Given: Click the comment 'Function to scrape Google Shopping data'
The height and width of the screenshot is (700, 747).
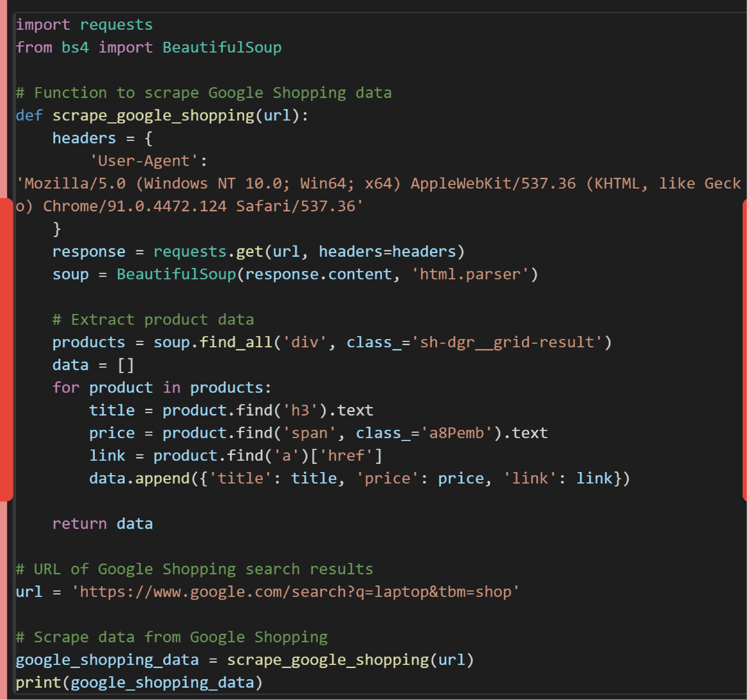Looking at the screenshot, I should [x=204, y=93].
